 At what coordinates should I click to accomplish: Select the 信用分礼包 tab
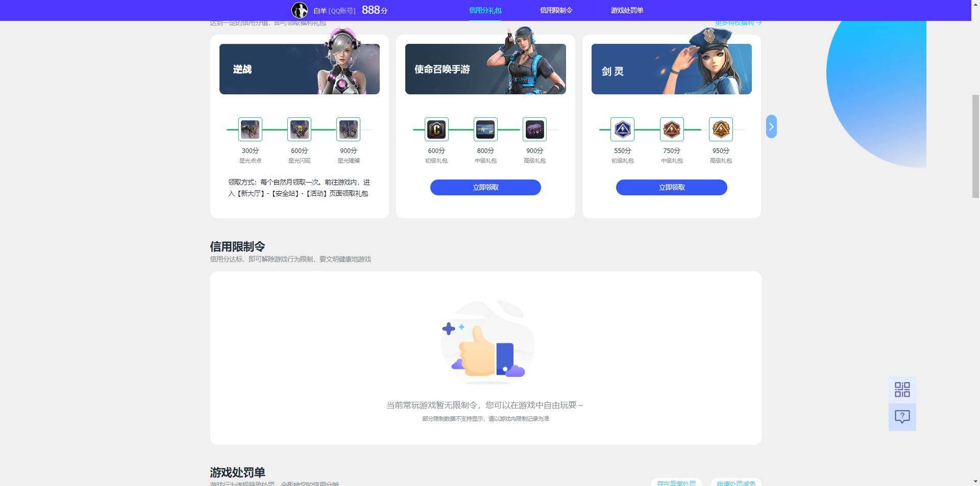485,10
